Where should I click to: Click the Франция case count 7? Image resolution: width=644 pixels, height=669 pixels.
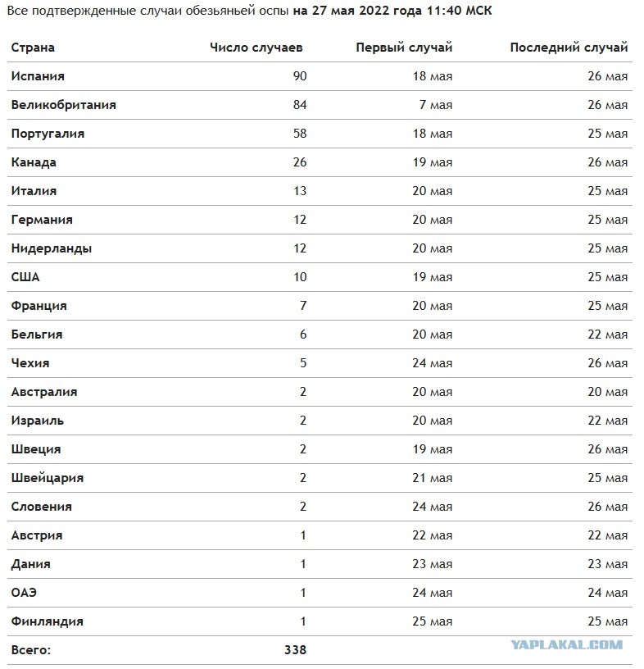point(303,306)
